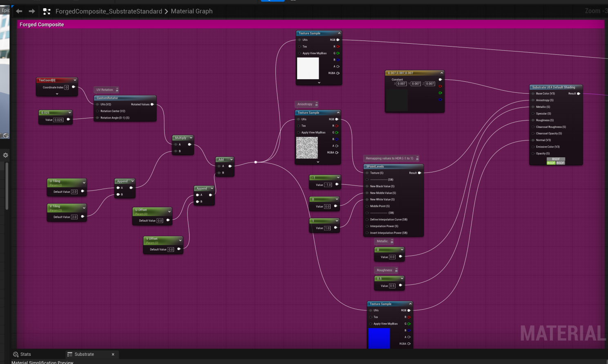
Task: Click RGB output pin of top Texture Sample
Action: tap(338, 40)
